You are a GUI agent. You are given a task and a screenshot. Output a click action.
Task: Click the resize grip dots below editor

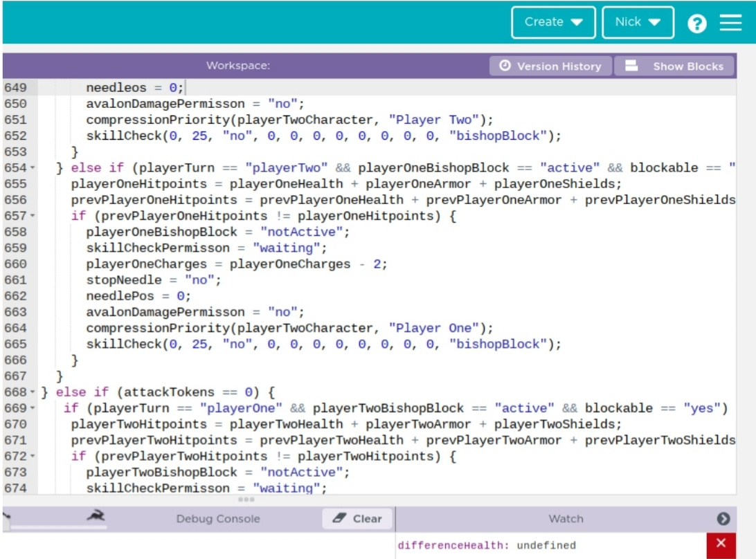pos(246,500)
